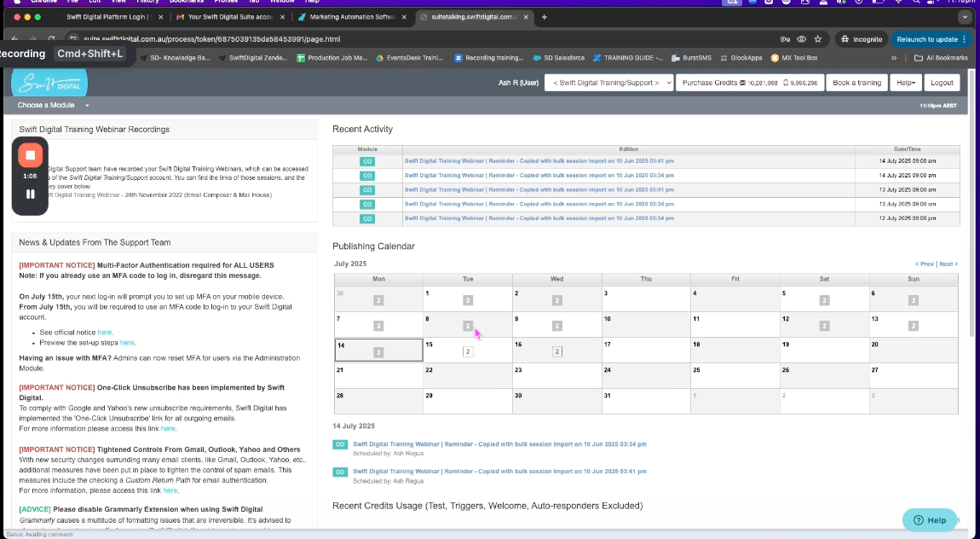
Task: Click Relaunch to update
Action: tap(931, 39)
